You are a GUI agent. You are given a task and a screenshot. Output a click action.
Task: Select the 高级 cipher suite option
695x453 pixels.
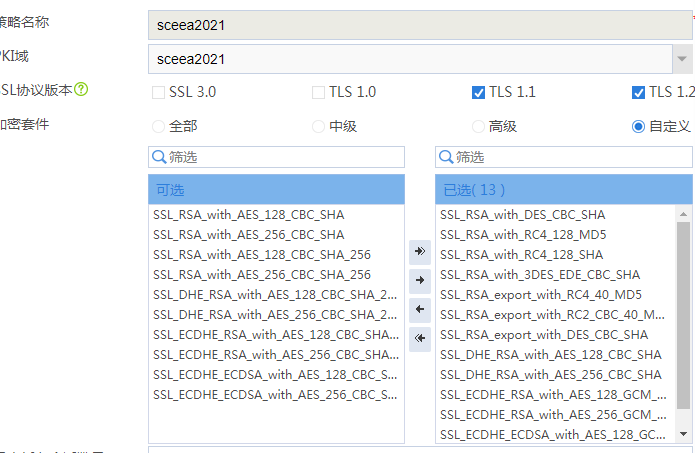pyautogui.click(x=478, y=126)
